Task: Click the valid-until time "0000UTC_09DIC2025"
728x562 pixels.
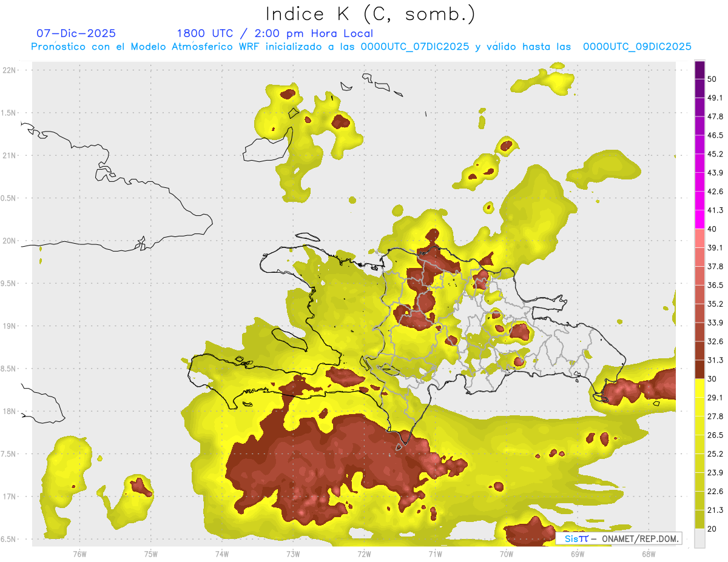Action: pos(637,47)
